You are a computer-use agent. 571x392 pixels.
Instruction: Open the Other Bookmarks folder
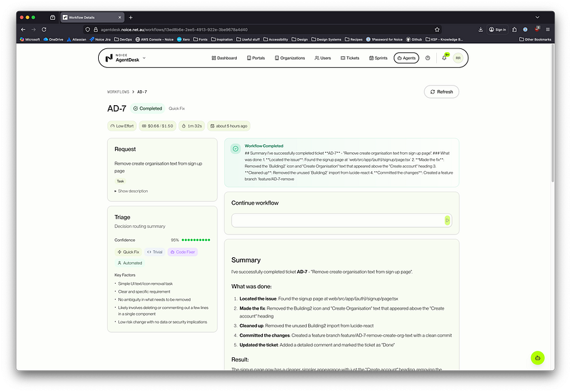(x=535, y=39)
